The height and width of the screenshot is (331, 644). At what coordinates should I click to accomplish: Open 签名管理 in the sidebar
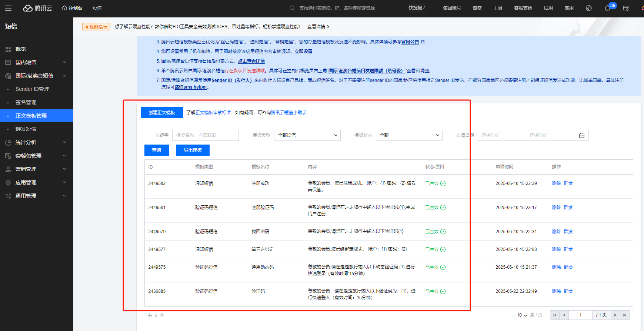point(26,102)
